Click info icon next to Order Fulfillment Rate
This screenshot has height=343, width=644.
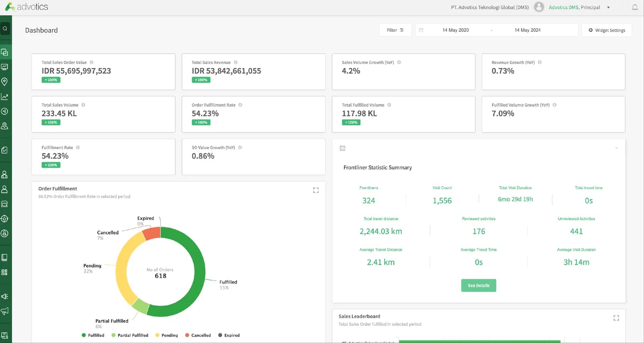click(x=240, y=105)
